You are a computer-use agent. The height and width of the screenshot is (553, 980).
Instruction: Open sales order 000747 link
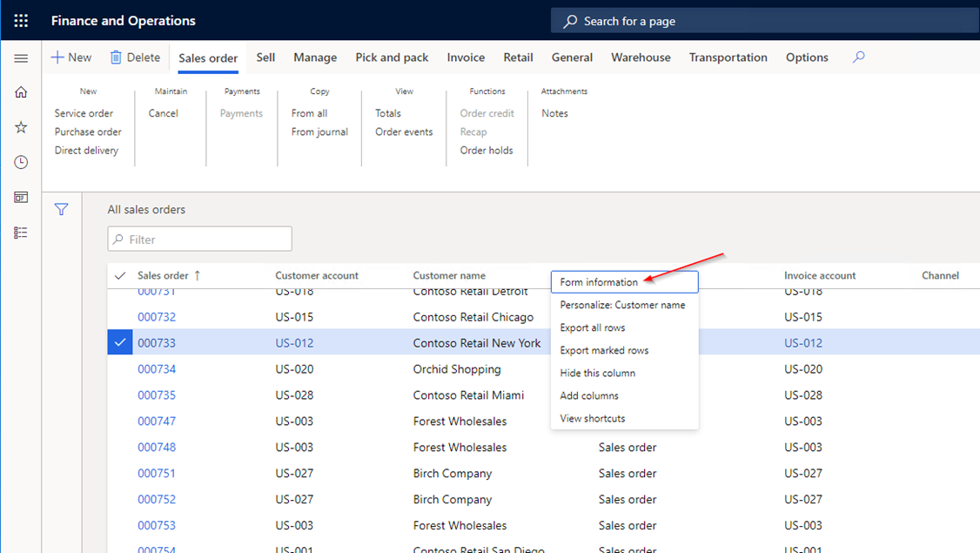157,421
